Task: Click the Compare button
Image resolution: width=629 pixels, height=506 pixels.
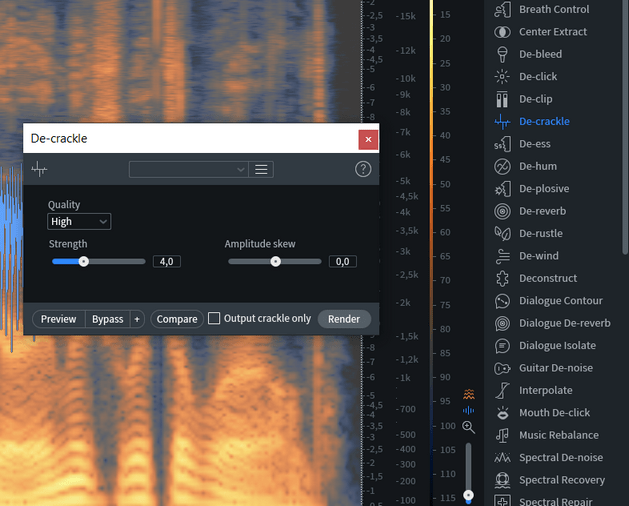Action: (177, 319)
